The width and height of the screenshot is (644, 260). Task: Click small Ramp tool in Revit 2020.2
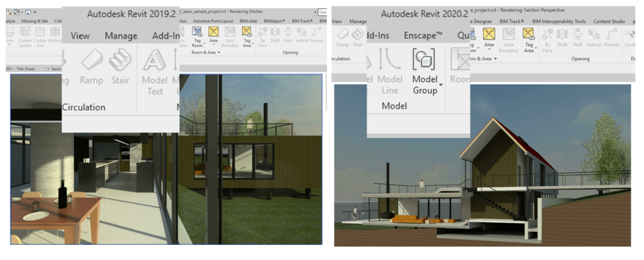pyautogui.click(x=343, y=37)
